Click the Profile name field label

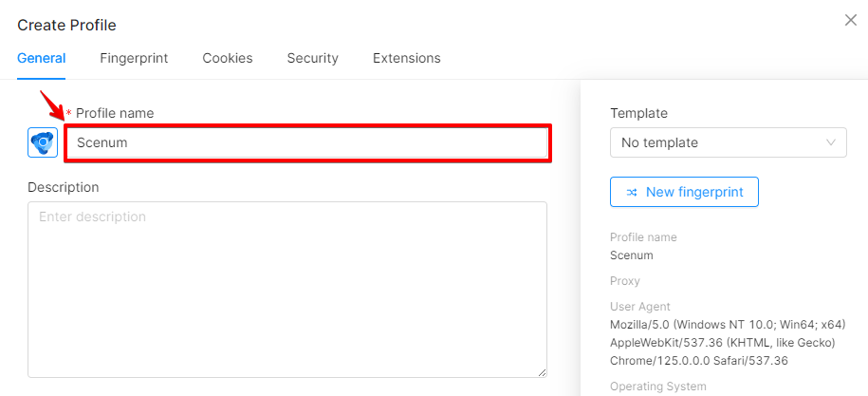[x=115, y=113]
